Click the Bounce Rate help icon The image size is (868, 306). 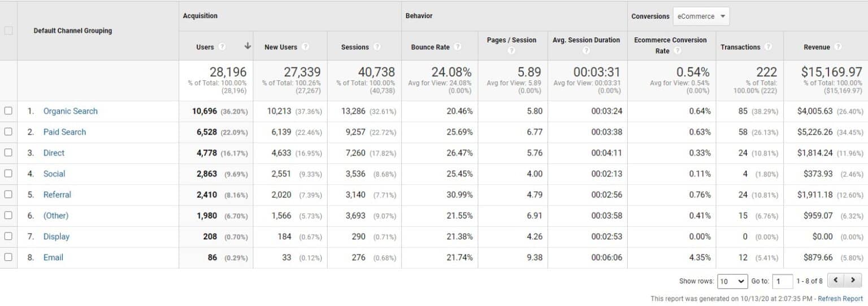(x=458, y=47)
